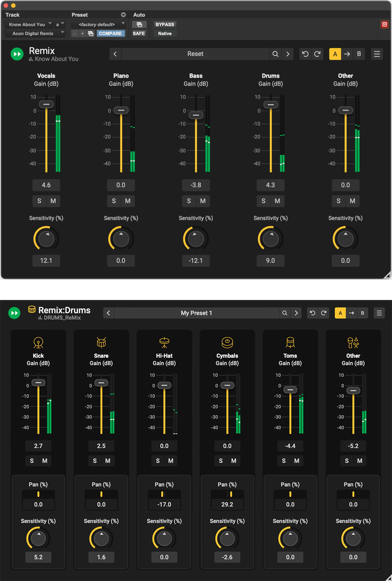Copy A to B in Remix window

[347, 54]
